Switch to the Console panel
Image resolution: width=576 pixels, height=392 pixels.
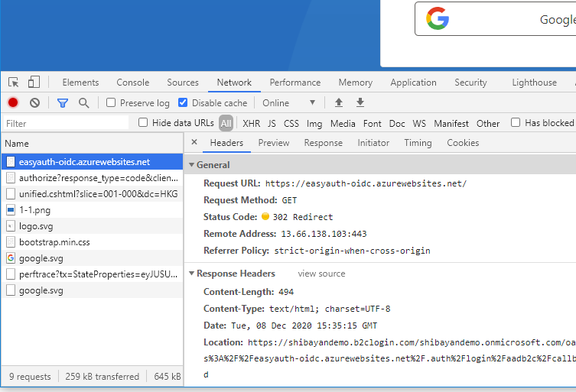point(132,83)
